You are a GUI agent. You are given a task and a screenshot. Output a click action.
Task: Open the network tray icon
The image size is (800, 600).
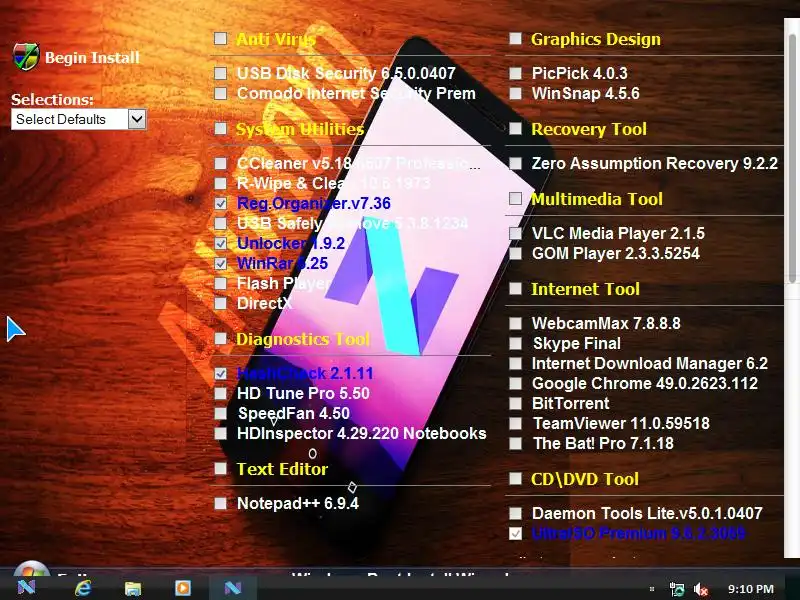pyautogui.click(x=677, y=589)
